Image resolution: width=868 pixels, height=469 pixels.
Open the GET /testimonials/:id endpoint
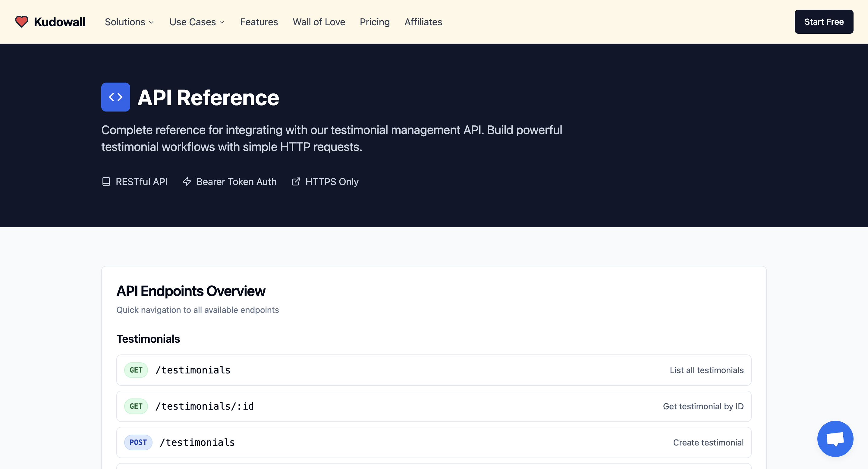pos(434,406)
